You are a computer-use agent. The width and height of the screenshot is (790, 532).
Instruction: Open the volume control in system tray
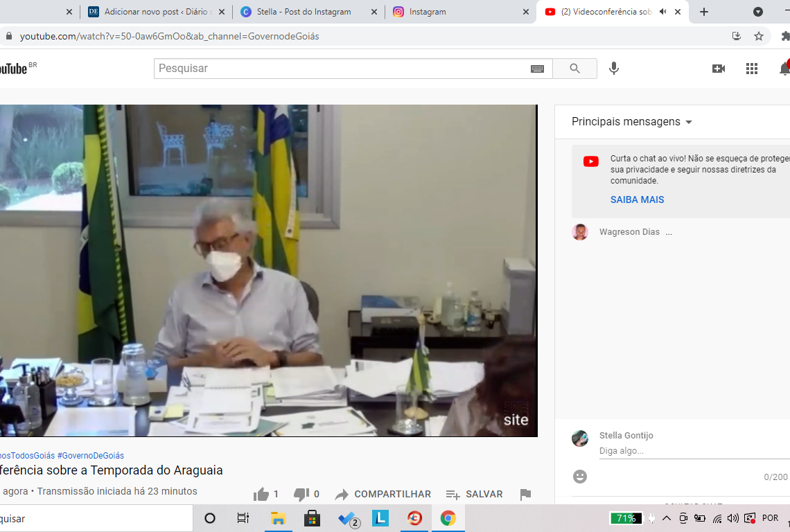pos(733,518)
